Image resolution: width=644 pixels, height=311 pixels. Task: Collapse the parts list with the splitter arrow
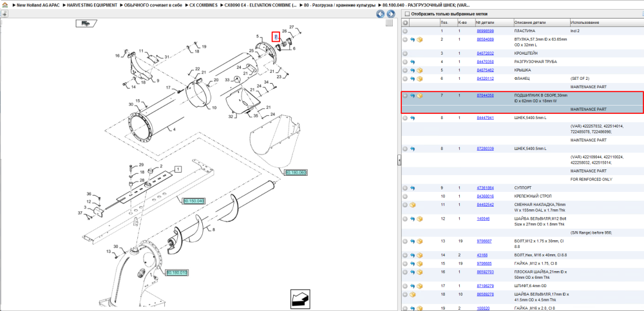[x=399, y=160]
